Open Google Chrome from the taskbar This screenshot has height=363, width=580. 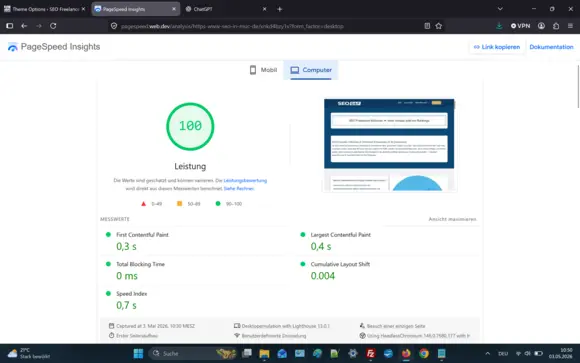(424, 354)
